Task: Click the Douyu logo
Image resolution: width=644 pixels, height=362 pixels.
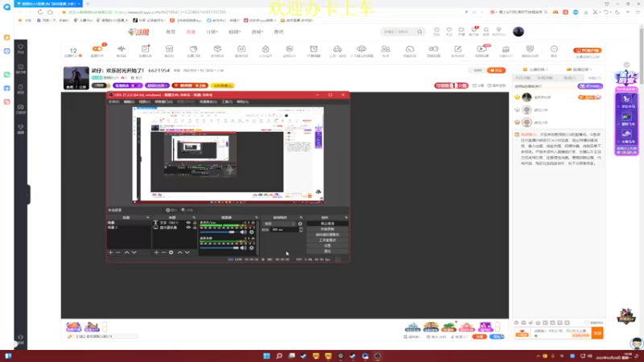Action: [138, 31]
